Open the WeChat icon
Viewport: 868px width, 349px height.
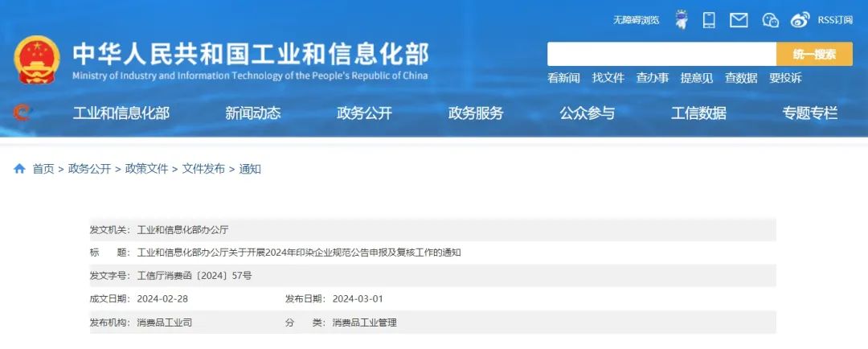click(770, 20)
